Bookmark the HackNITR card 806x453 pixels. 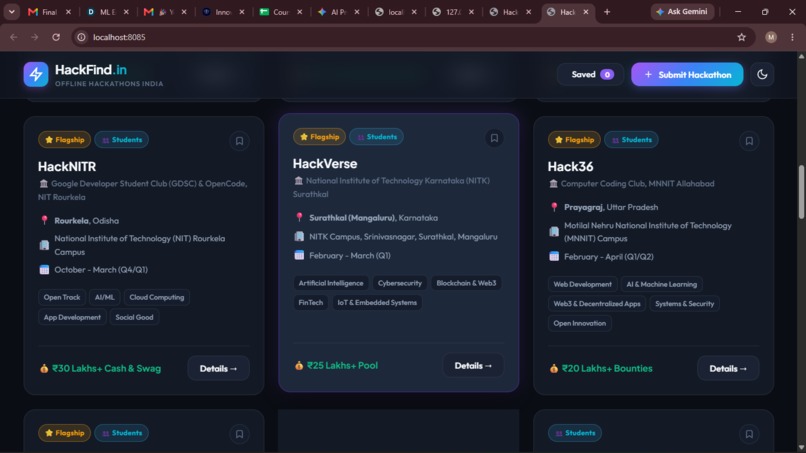(240, 141)
